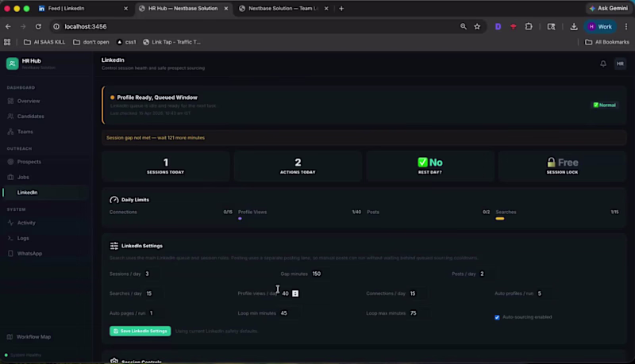
Task: Edit the Gap minutes field
Action: (x=320, y=274)
